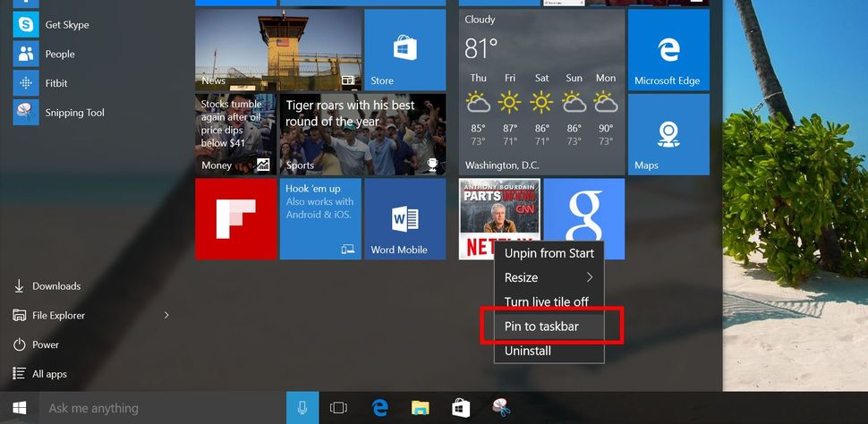Open the Maps tile
Screen dimensions: 868x424
pyautogui.click(x=668, y=134)
